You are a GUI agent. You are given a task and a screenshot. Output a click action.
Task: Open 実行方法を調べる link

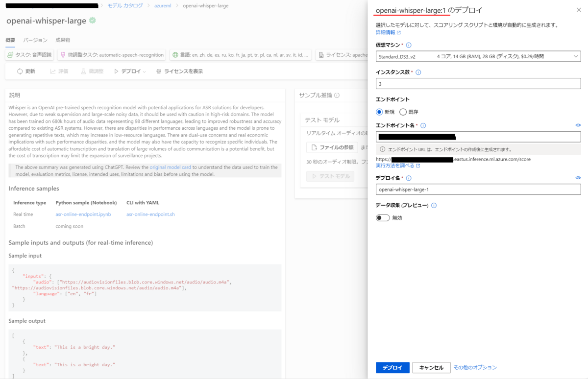(395, 166)
